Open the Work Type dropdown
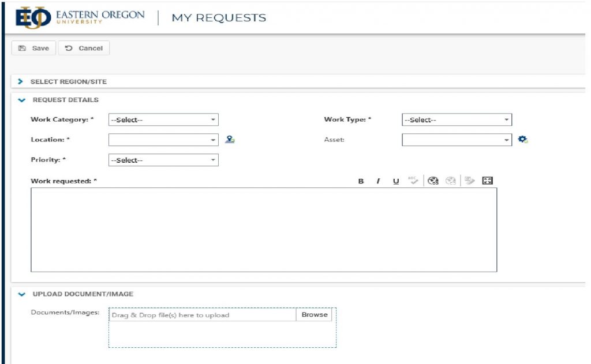Viewport: 591px width, 364px height. click(457, 120)
